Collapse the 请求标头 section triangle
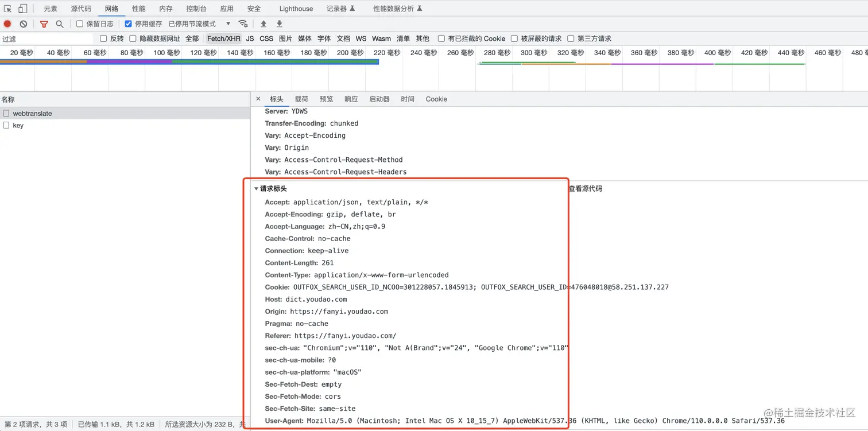This screenshot has width=868, height=431. click(256, 188)
